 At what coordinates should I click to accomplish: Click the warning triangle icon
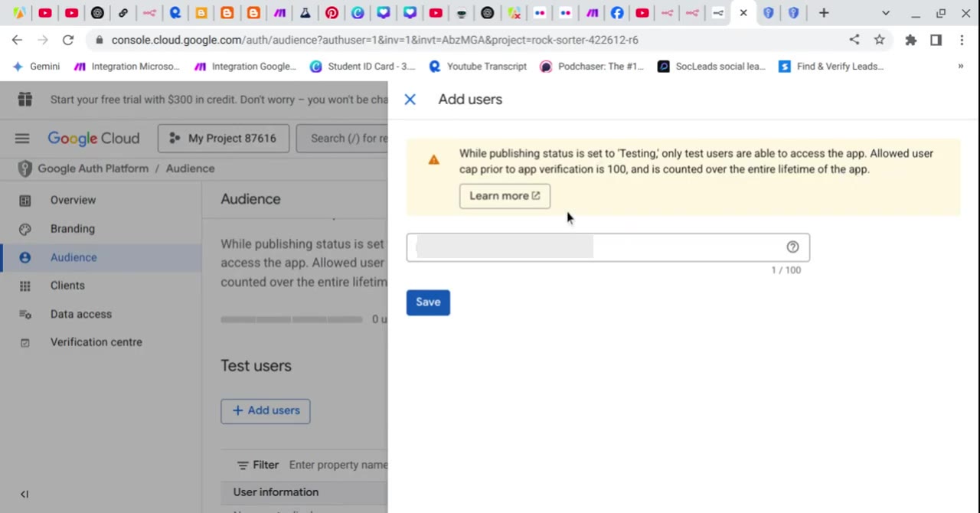[434, 160]
